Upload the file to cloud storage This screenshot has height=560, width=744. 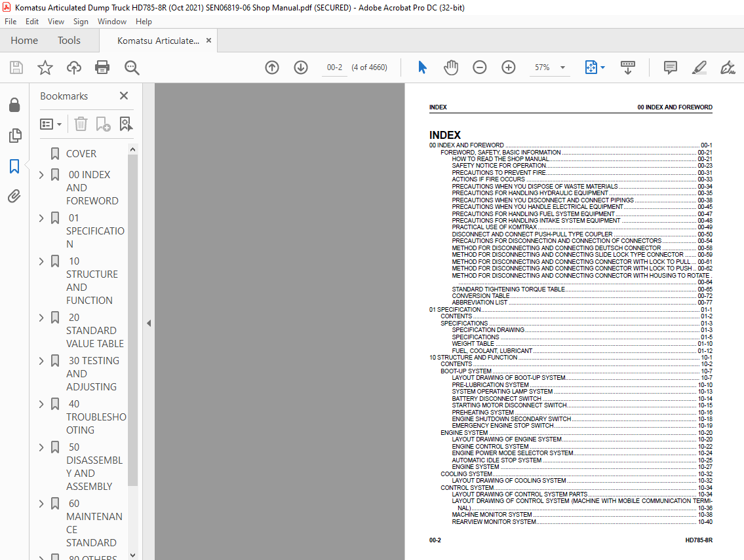point(73,67)
